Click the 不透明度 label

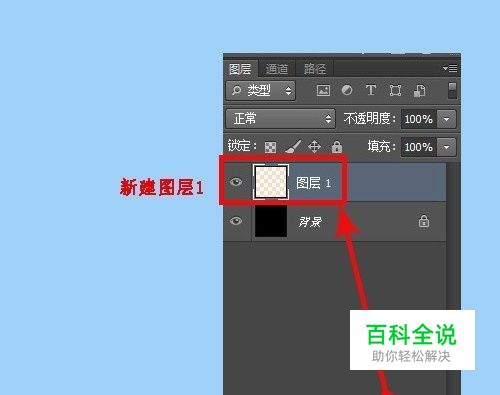(x=369, y=118)
